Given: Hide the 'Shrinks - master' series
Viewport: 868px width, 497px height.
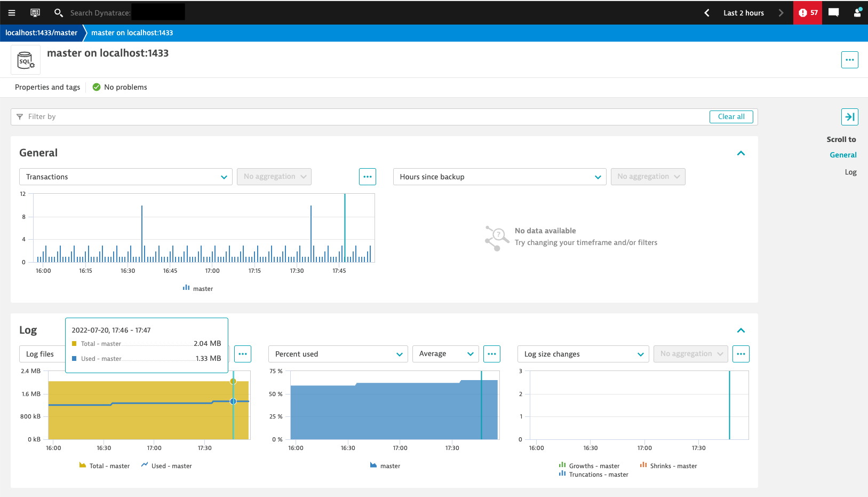Looking at the screenshot, I should tap(668, 465).
